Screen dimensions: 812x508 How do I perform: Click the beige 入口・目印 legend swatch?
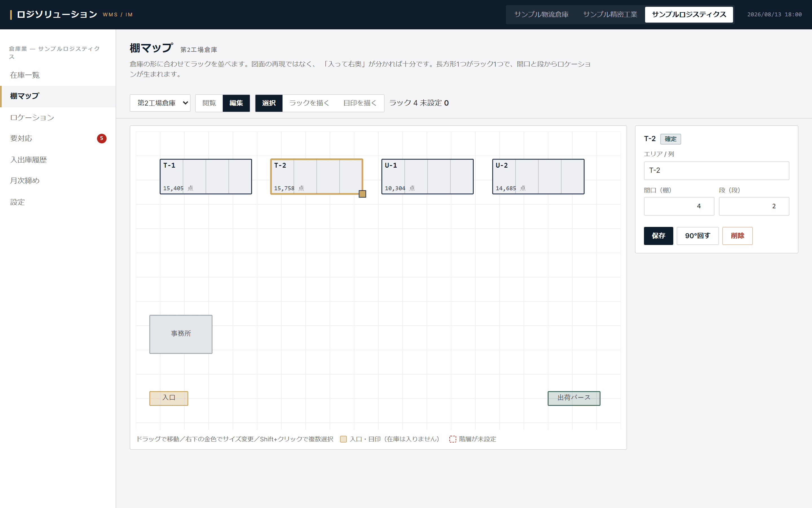click(x=343, y=439)
